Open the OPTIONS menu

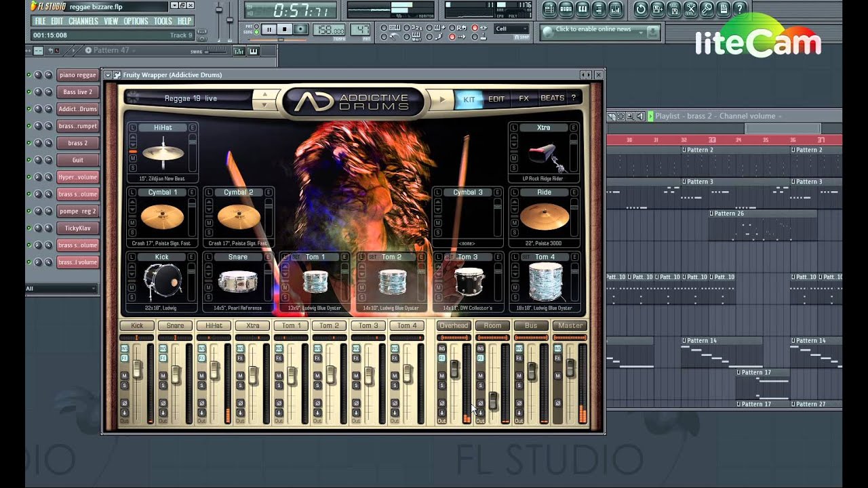click(136, 21)
